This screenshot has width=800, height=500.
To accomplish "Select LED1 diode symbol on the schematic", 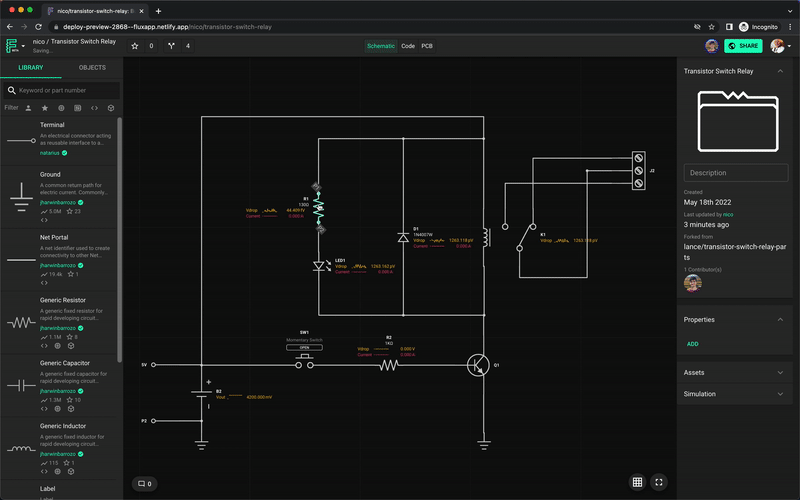I will point(320,266).
